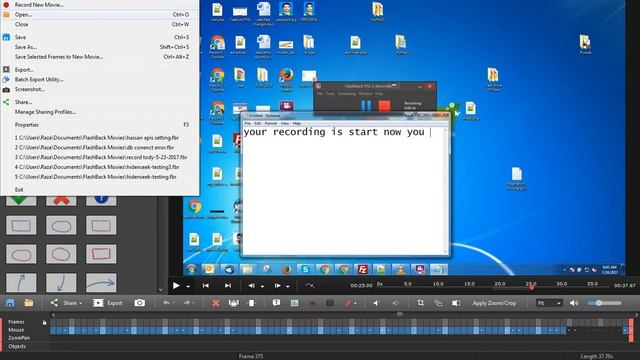Viewport: 640px width, 360px height.
Task: Select the Objects track label
Action: [x=17, y=346]
